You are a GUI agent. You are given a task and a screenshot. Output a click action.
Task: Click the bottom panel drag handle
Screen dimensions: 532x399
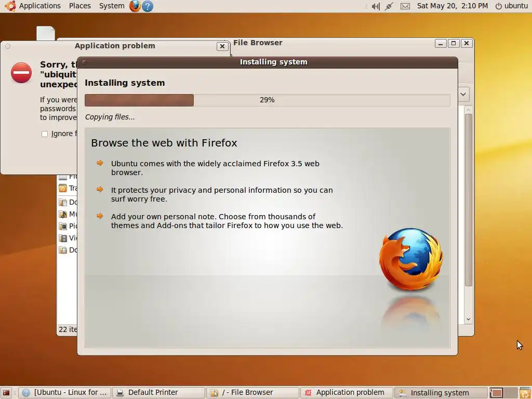pyautogui.click(x=15, y=393)
